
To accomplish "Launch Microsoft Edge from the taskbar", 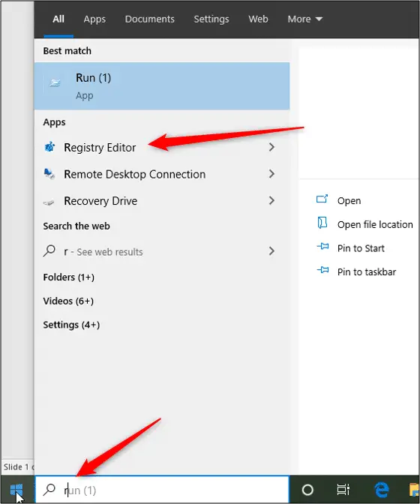I will (382, 490).
